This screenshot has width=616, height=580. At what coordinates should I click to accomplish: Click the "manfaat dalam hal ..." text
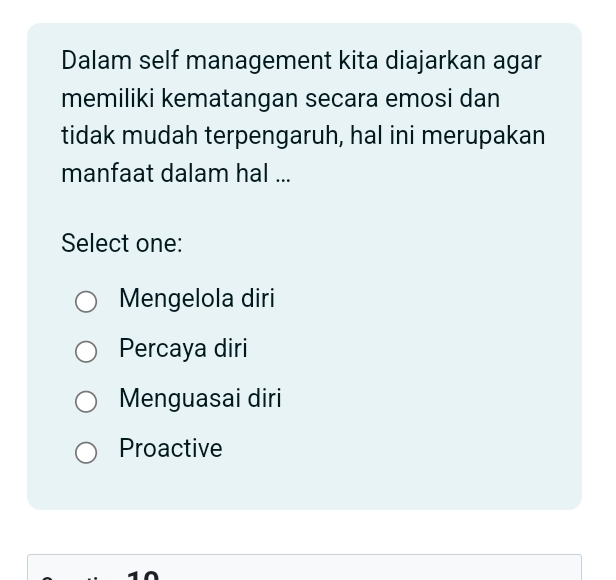(x=176, y=173)
